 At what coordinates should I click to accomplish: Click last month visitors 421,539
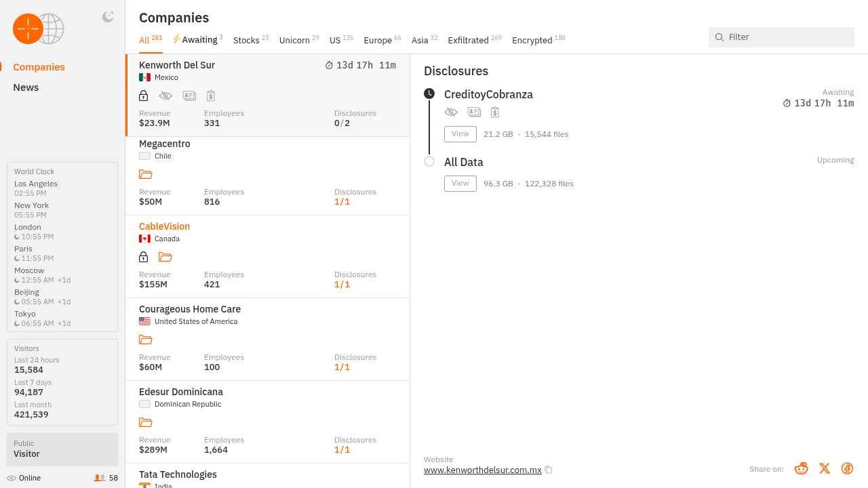coord(31,414)
